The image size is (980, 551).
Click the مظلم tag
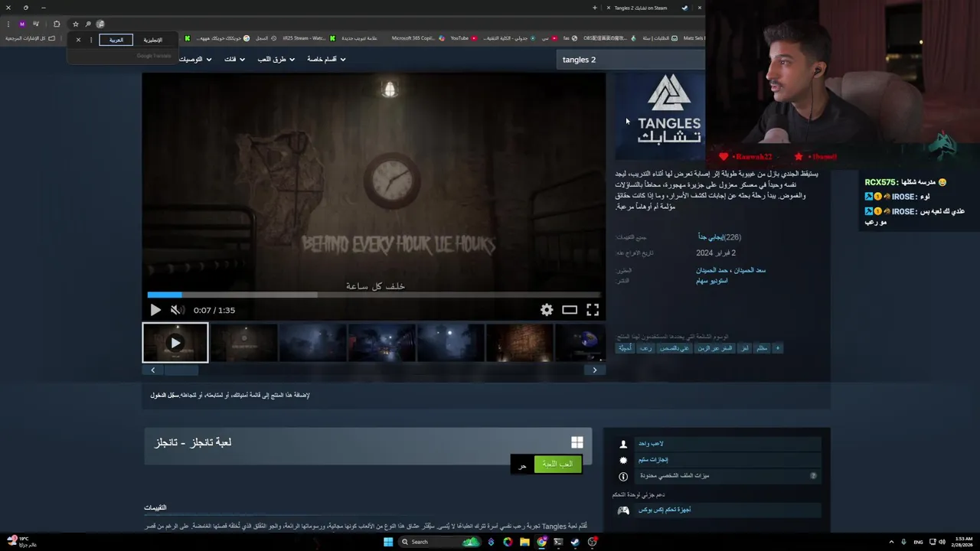point(762,348)
